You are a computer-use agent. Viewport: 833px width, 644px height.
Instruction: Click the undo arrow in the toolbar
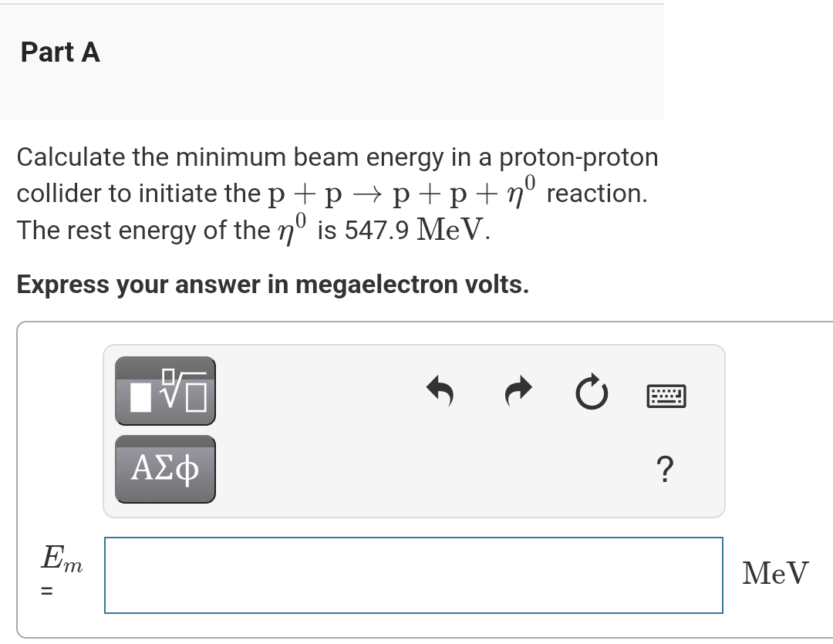click(440, 391)
